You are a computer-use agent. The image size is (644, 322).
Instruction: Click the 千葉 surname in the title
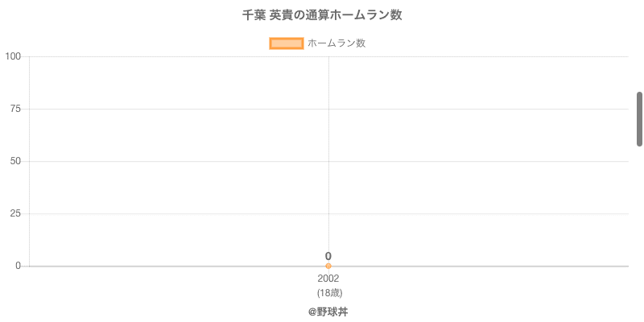point(254,15)
